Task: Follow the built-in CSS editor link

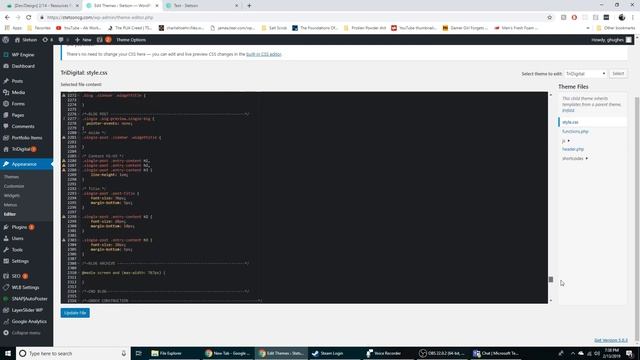Action: 263,54
